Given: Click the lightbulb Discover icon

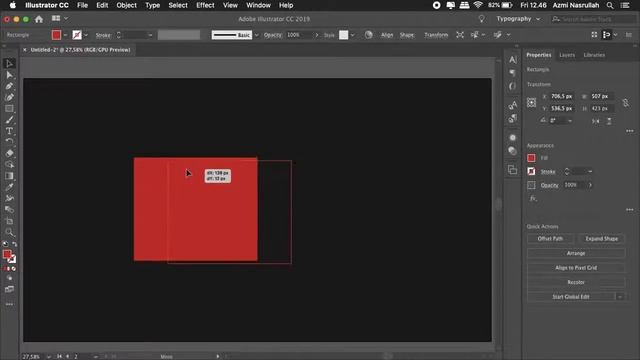Looking at the screenshot, I should [482, 19].
